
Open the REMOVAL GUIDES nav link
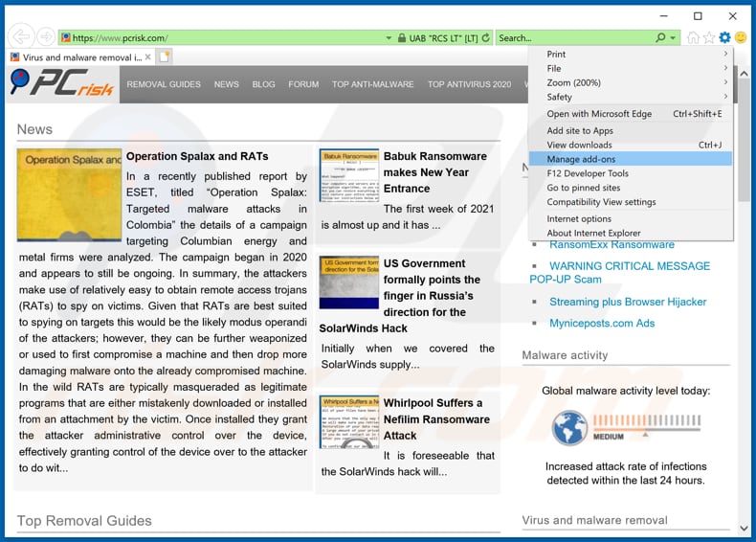pyautogui.click(x=164, y=84)
